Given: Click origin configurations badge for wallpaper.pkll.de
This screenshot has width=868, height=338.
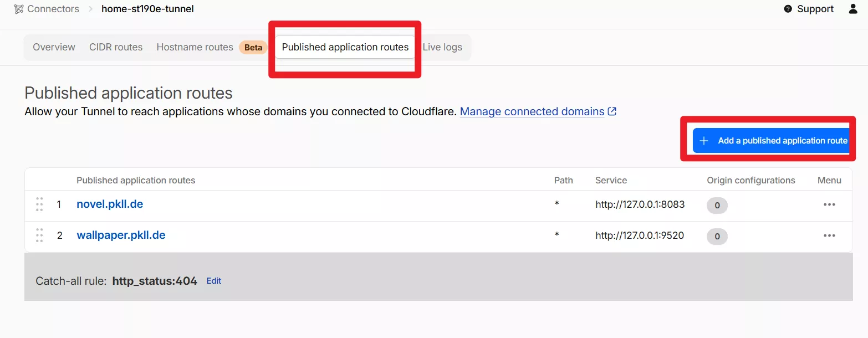Looking at the screenshot, I should [717, 237].
